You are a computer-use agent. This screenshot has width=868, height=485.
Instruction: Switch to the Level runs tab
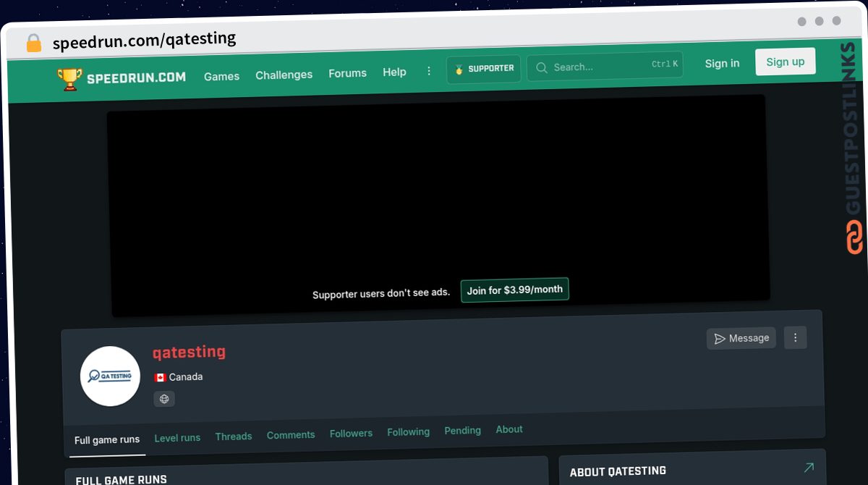coord(177,438)
